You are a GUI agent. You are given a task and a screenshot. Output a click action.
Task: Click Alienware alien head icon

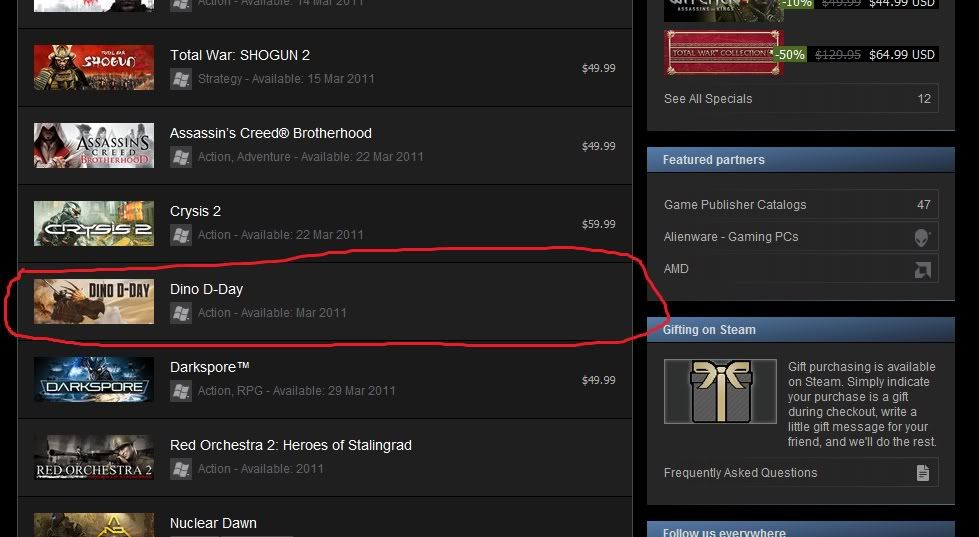[922, 237]
